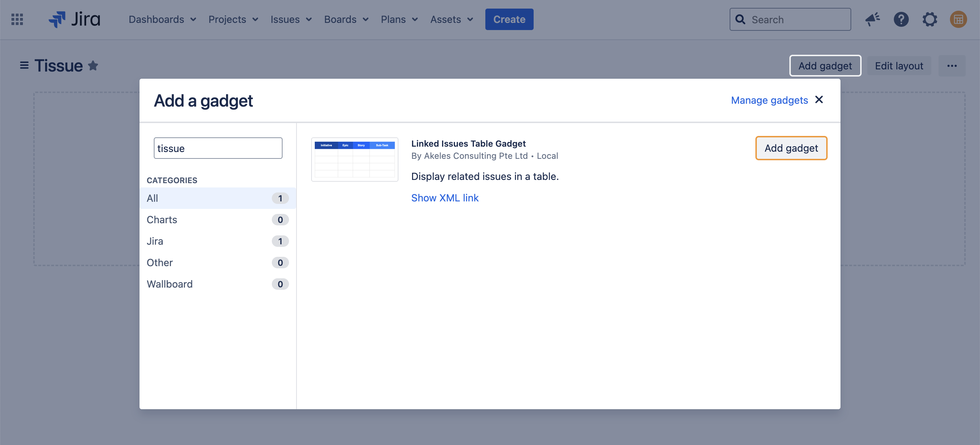Select the Jira category
Screen dimensions: 980x445
point(217,241)
